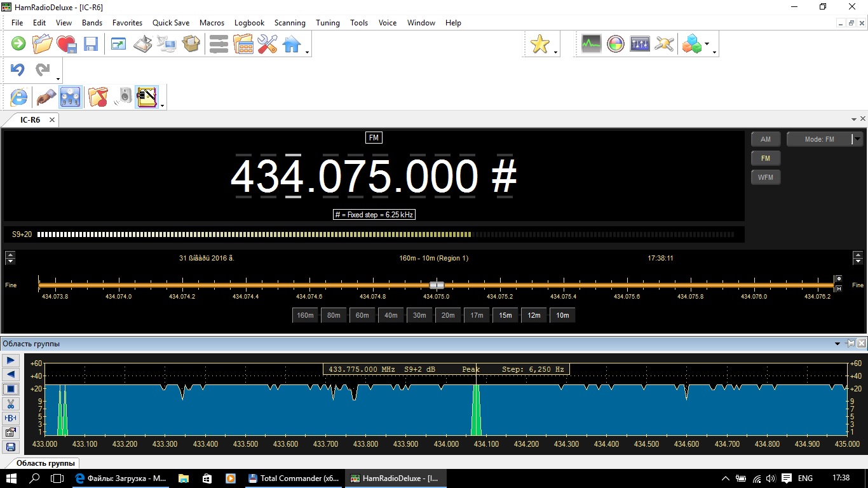Click the band markers B icon
Screen dimensions: 868x488
(11, 418)
